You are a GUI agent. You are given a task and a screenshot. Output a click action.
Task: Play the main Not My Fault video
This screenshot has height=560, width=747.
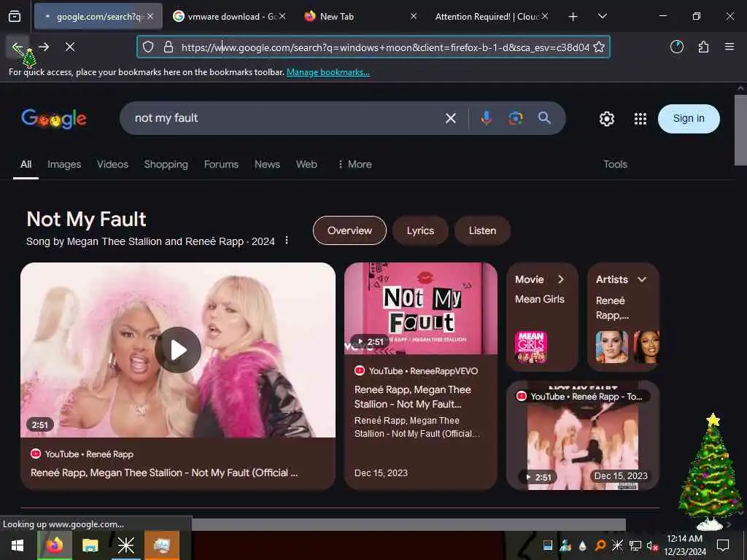[178, 350]
